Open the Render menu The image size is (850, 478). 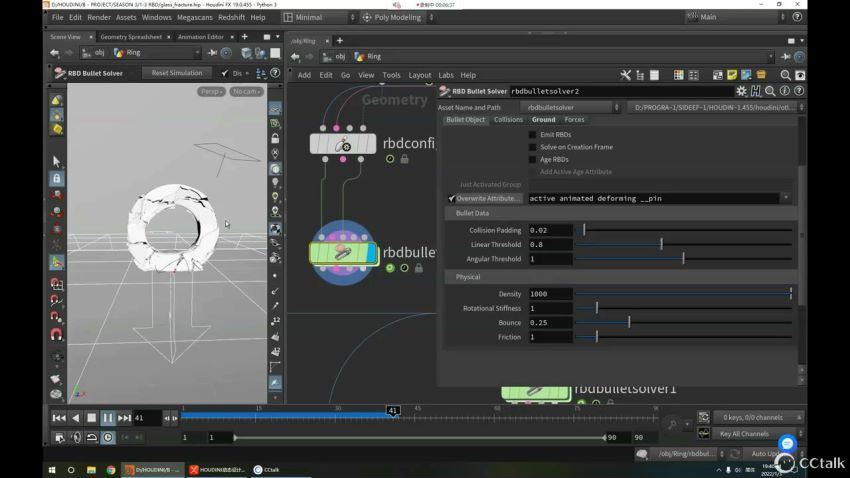pos(99,17)
